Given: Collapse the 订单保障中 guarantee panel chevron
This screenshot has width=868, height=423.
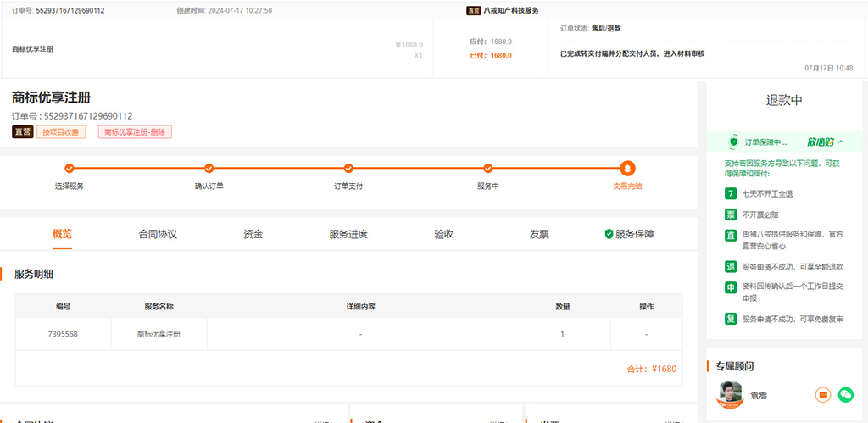Looking at the screenshot, I should click(841, 142).
